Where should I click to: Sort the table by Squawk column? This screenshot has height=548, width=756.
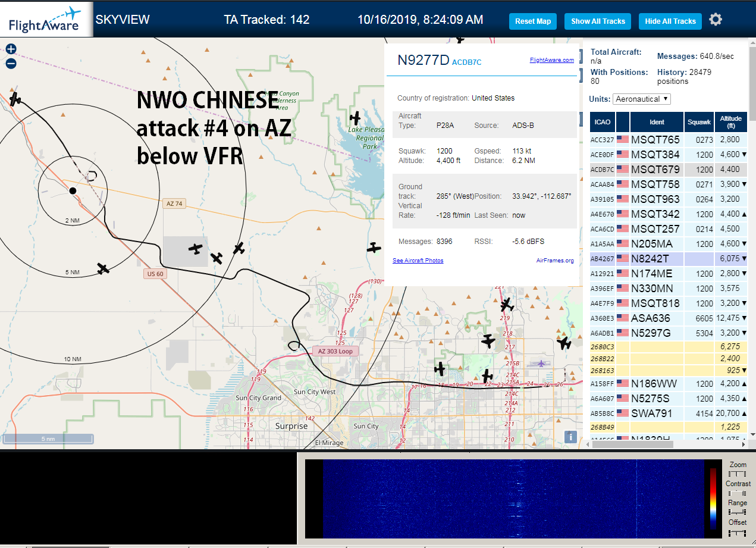coord(699,122)
